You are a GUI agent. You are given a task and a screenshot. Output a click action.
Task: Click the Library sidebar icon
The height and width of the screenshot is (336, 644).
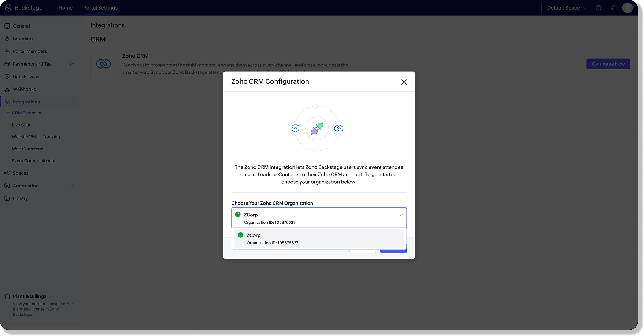pos(7,198)
